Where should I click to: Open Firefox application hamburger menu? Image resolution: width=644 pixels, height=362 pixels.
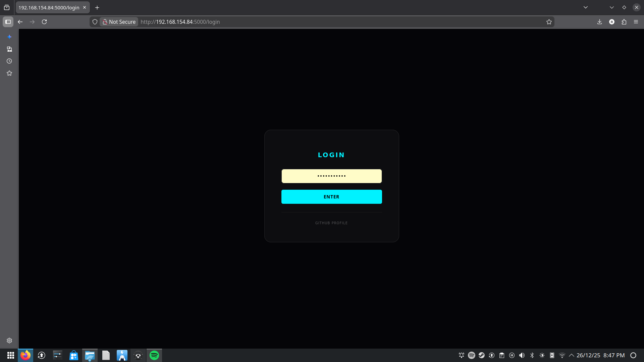coord(636,22)
